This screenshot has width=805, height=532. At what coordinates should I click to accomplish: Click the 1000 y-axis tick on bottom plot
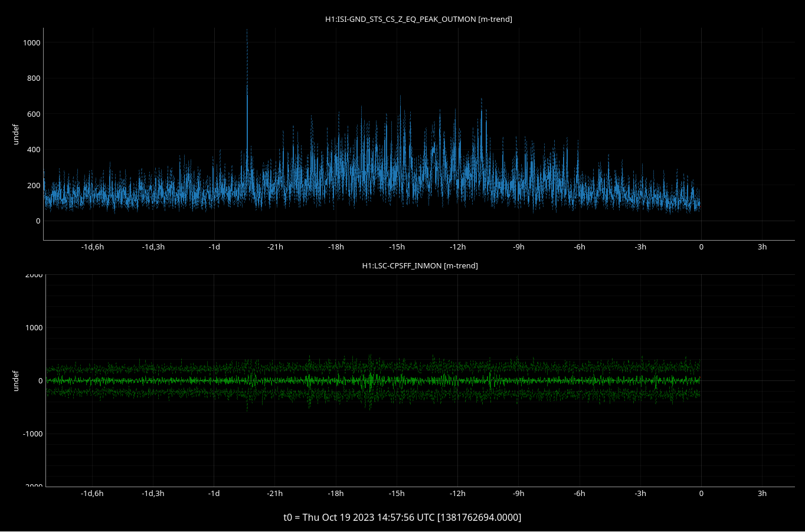click(32, 328)
